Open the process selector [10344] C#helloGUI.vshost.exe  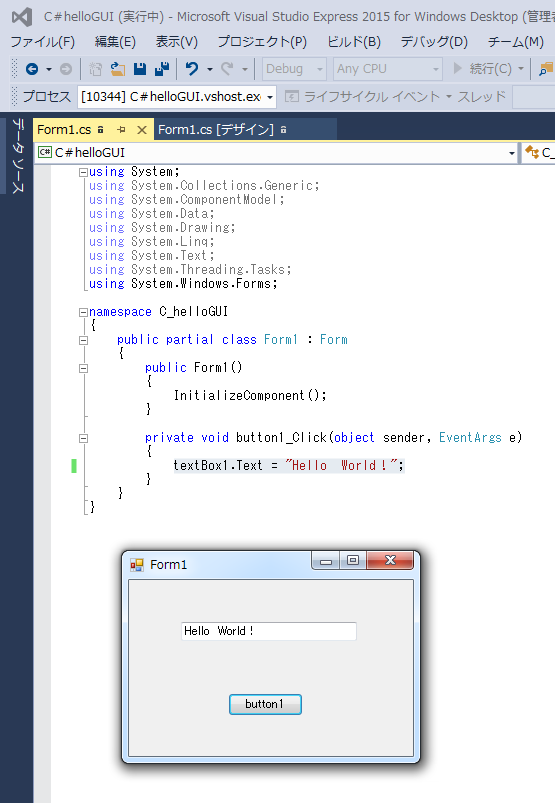click(x=177, y=96)
